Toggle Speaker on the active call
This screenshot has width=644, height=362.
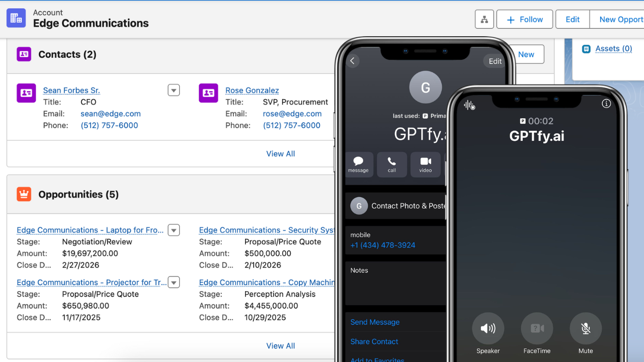click(x=488, y=329)
